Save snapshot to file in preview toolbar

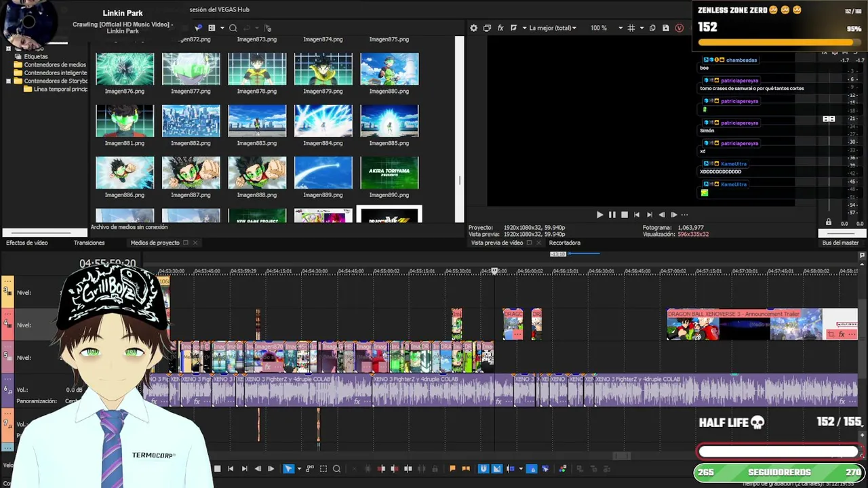tap(666, 28)
